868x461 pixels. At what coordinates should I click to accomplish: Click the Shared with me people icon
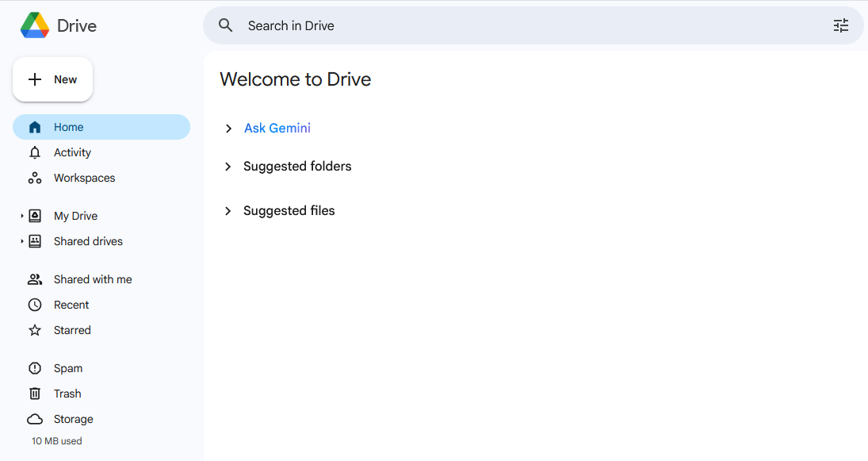[35, 279]
